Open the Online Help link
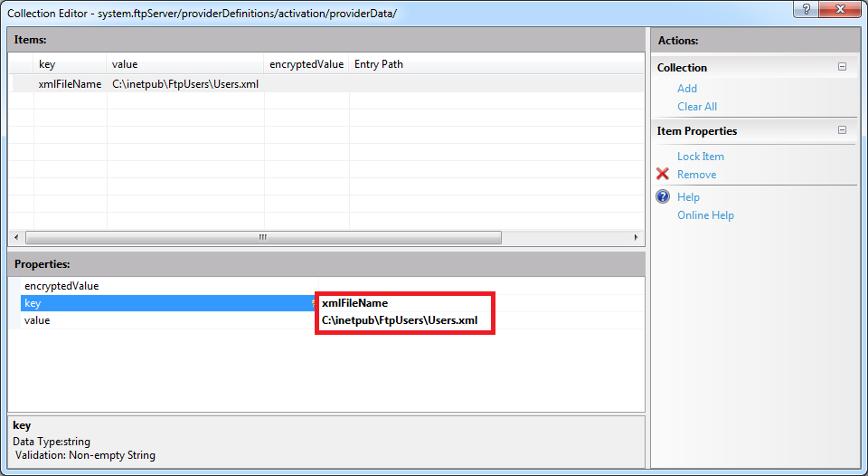This screenshot has width=868, height=476. (x=705, y=215)
